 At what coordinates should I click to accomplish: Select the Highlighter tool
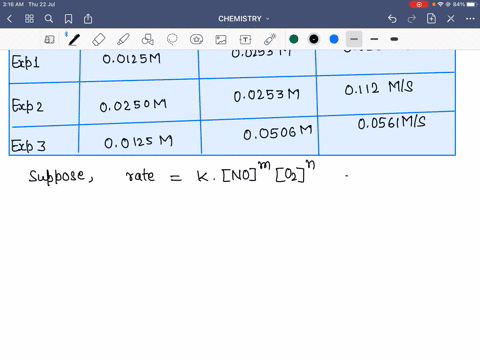coord(123,40)
